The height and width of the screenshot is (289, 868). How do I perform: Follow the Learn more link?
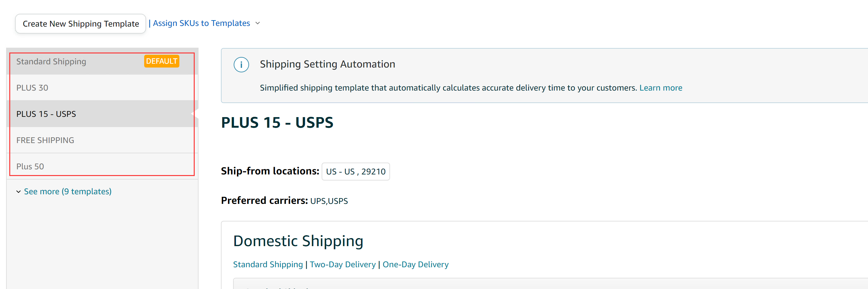[661, 88]
